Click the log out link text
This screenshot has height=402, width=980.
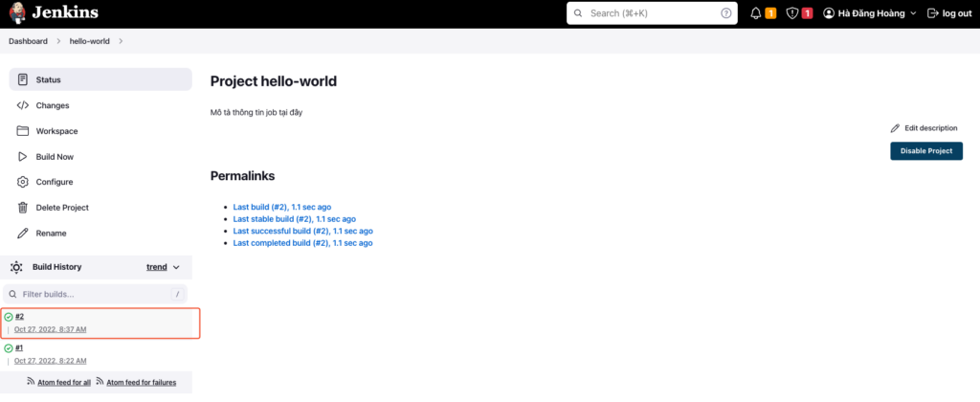[957, 13]
